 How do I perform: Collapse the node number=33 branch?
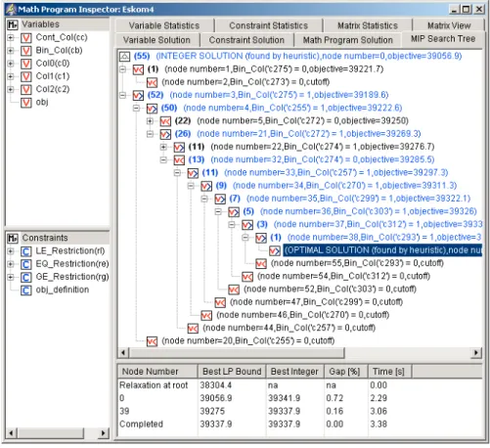[x=177, y=173]
